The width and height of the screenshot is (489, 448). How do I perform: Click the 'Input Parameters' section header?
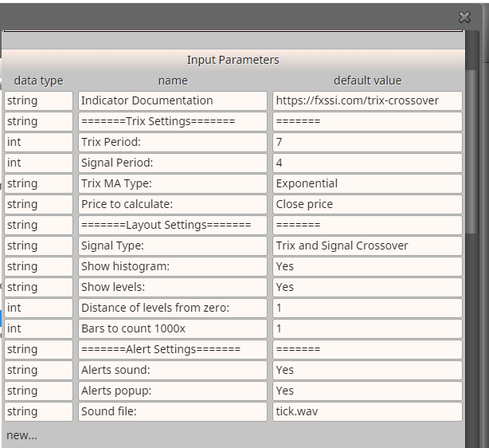coord(233,60)
